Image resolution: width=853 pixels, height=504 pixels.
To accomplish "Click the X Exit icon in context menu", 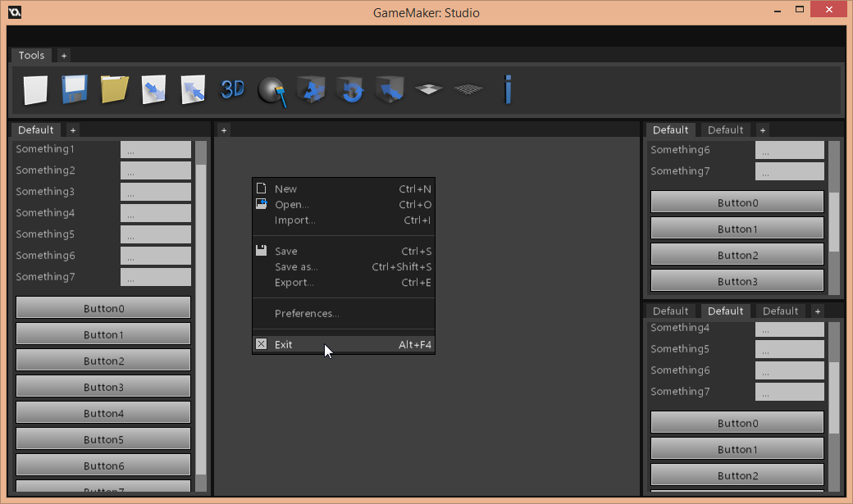I will pyautogui.click(x=261, y=343).
